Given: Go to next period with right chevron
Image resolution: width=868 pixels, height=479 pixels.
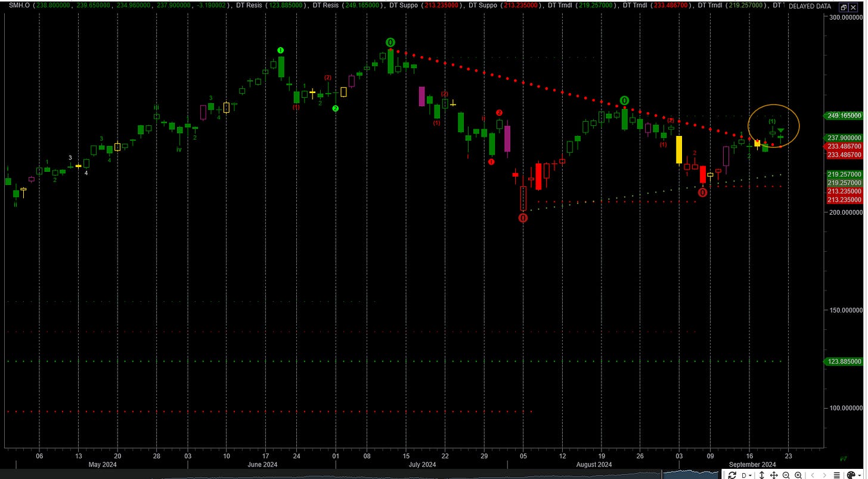Looking at the screenshot, I should point(824,475).
